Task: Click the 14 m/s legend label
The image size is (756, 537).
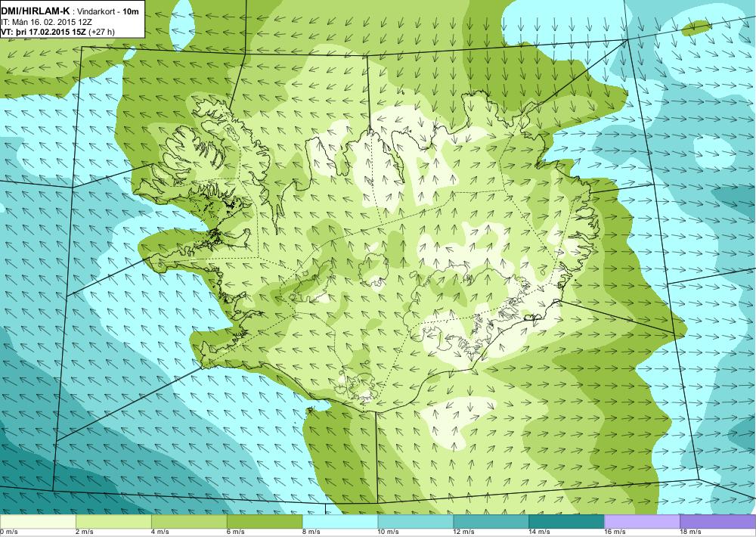Action: 540,532
